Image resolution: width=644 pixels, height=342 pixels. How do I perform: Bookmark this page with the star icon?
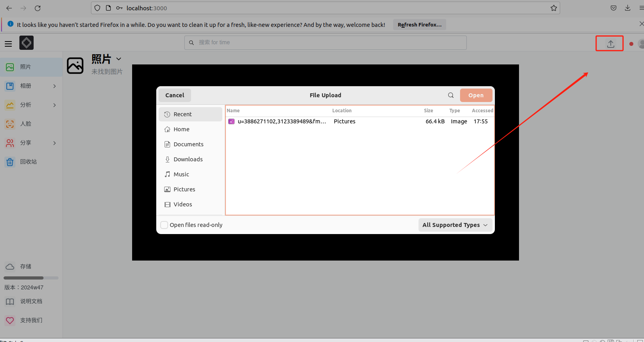click(x=553, y=8)
